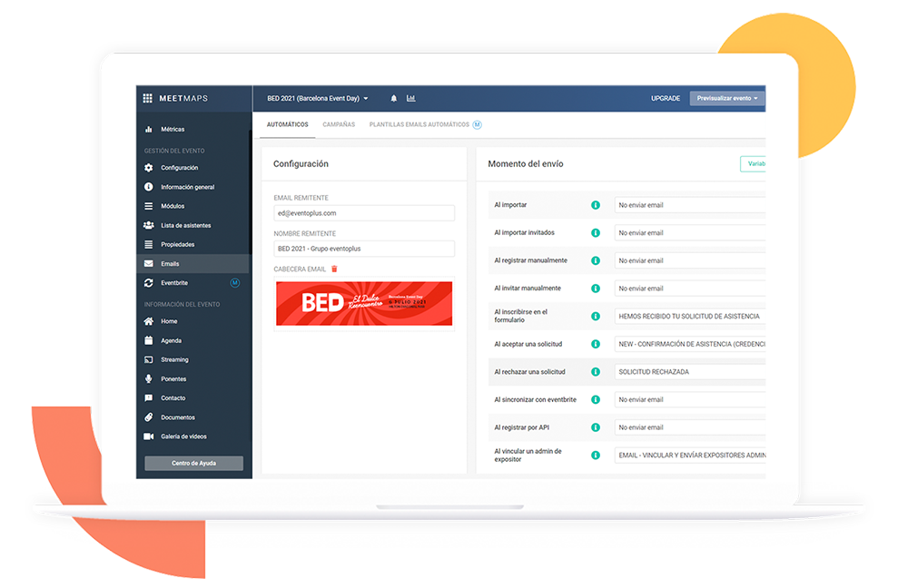Click the Meetmaps logo text

[x=183, y=98]
